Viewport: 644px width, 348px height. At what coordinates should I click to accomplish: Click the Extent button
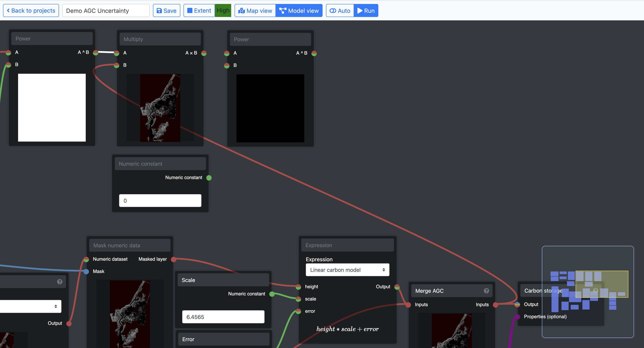(x=199, y=11)
